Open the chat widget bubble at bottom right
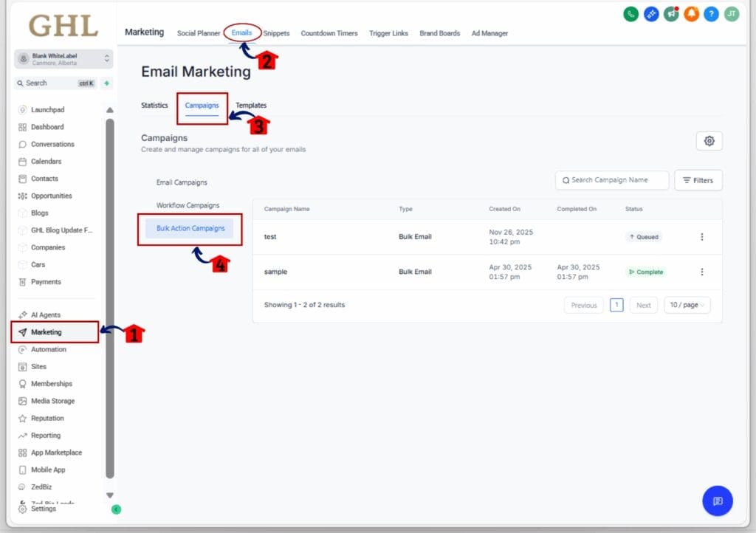Image resolution: width=756 pixels, height=533 pixels. pyautogui.click(x=717, y=501)
